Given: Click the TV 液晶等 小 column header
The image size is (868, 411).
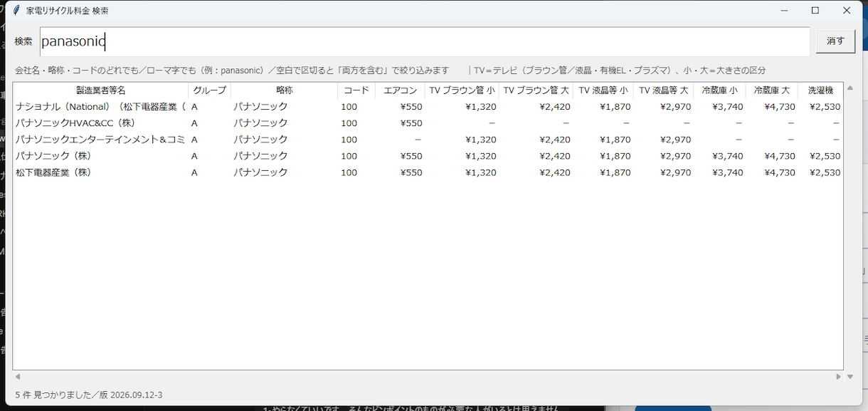Looking at the screenshot, I should [x=603, y=90].
